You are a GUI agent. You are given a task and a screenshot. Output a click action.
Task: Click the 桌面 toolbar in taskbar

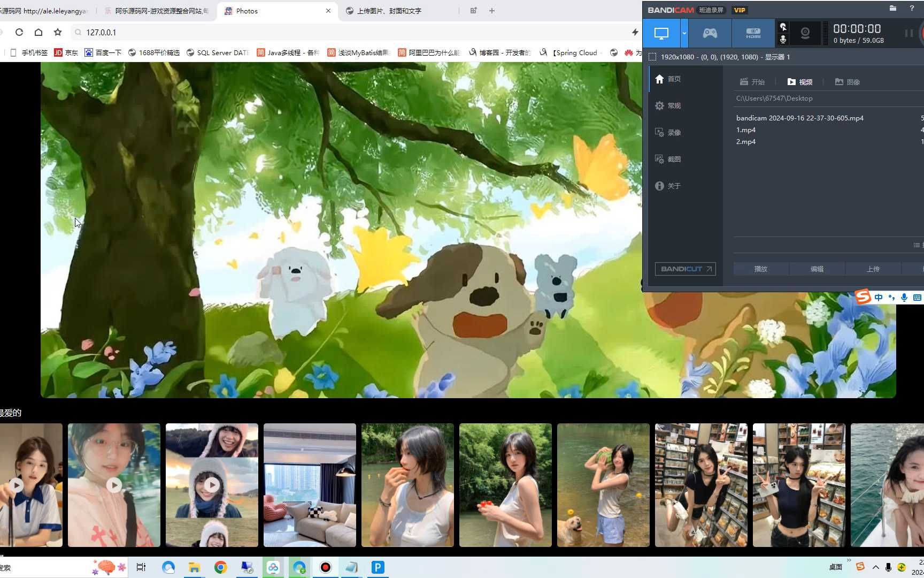coord(836,567)
